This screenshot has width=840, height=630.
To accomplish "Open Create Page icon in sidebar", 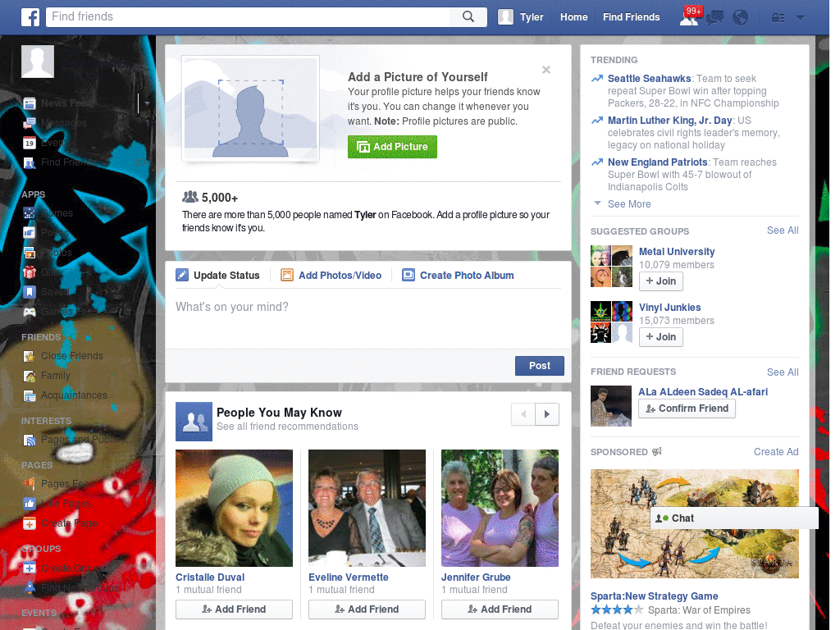I will [x=30, y=523].
